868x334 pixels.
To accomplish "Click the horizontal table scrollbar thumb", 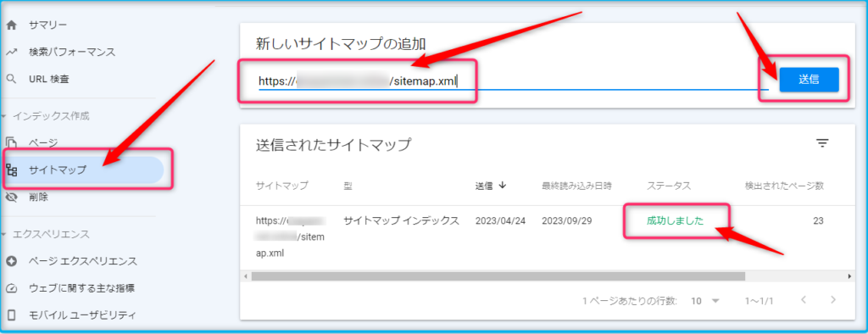I will [x=498, y=276].
